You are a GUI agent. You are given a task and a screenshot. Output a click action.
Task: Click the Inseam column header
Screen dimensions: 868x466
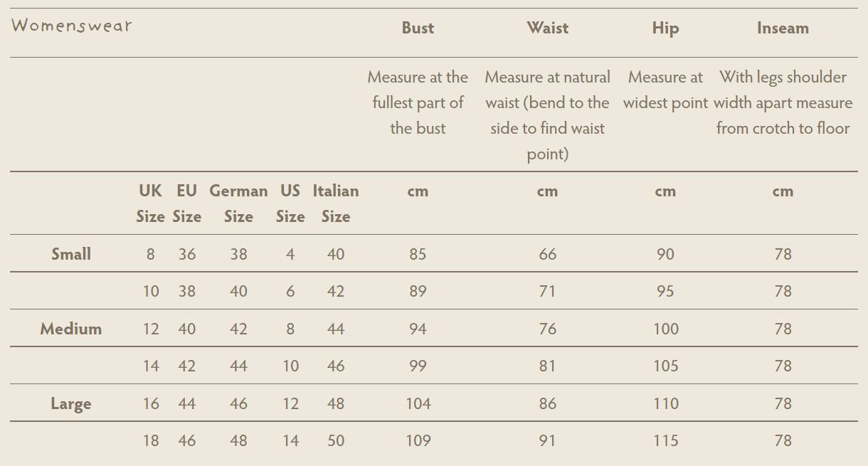point(783,28)
